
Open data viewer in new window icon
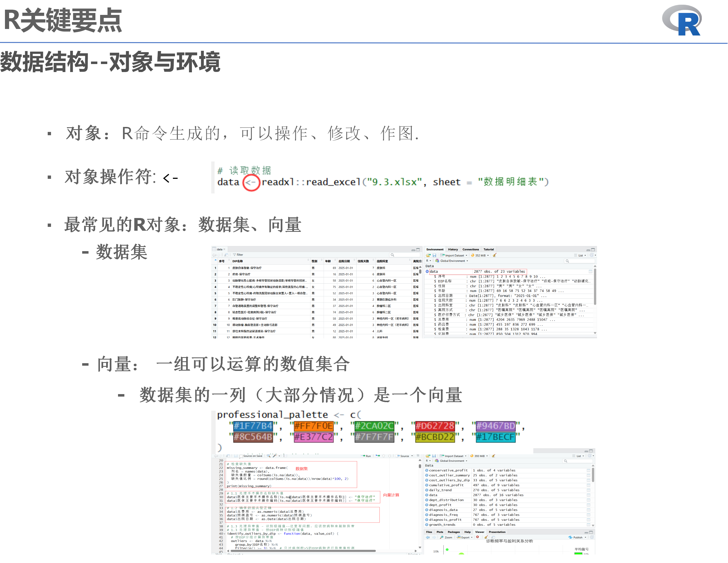point(226,255)
